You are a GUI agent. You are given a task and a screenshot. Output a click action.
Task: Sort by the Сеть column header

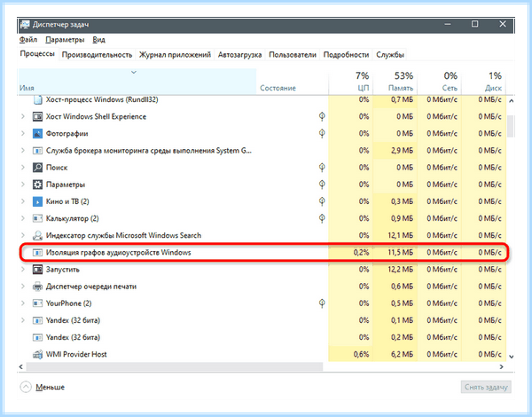coord(439,82)
